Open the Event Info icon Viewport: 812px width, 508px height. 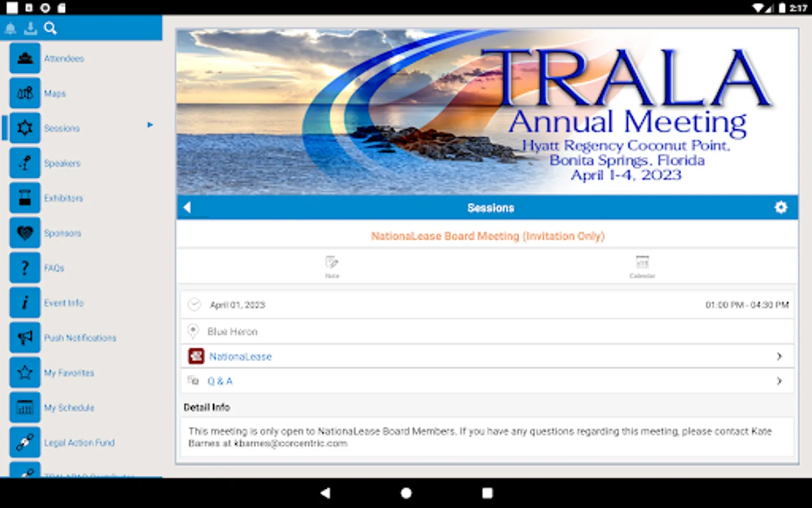(25, 303)
